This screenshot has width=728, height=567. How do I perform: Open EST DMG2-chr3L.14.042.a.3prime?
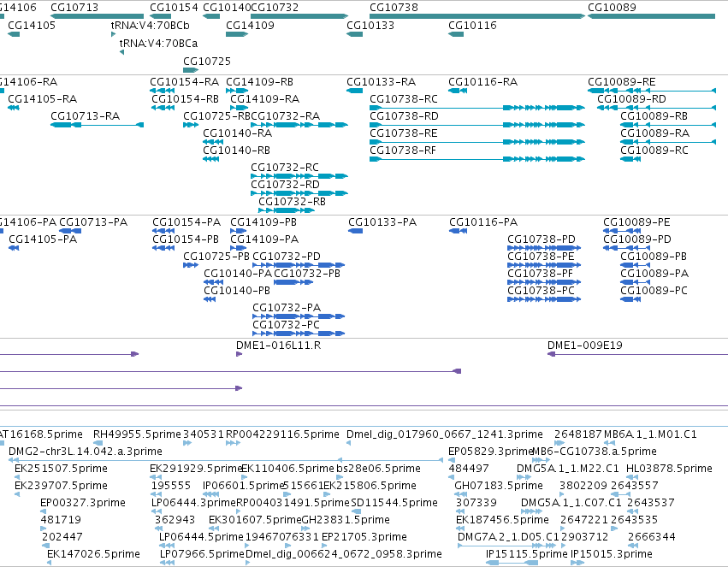[x=86, y=452]
